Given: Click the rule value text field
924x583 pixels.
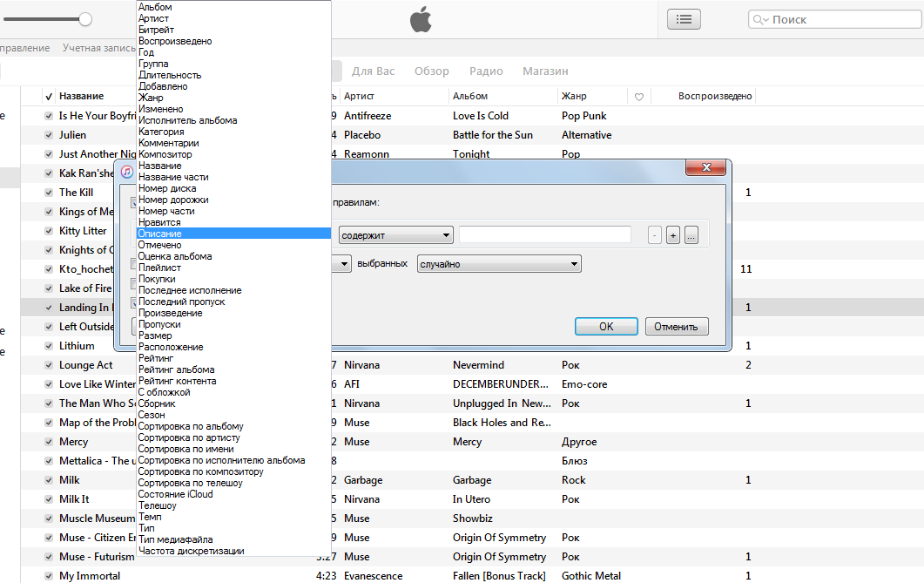Looking at the screenshot, I should point(545,235).
